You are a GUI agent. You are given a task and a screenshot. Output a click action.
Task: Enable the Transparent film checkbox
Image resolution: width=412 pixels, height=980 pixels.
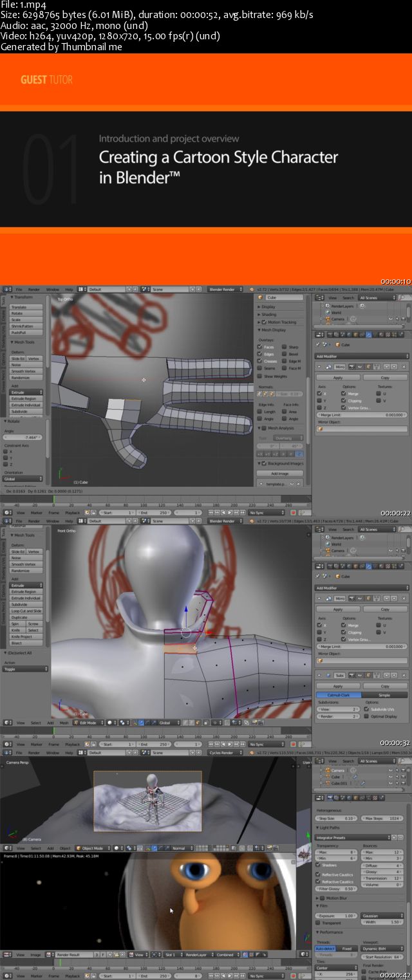click(318, 923)
